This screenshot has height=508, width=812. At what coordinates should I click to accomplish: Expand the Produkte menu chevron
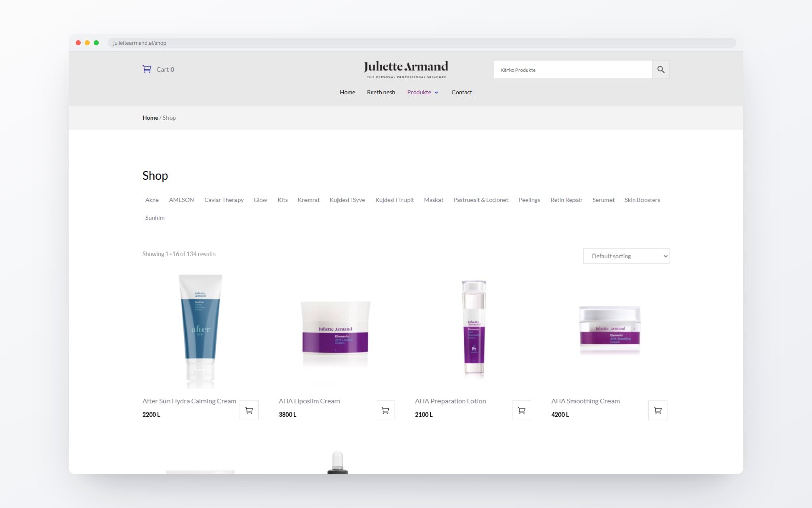[x=436, y=93]
